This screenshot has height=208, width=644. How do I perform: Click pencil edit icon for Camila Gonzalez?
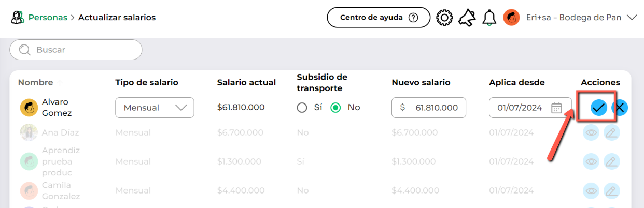pyautogui.click(x=612, y=191)
